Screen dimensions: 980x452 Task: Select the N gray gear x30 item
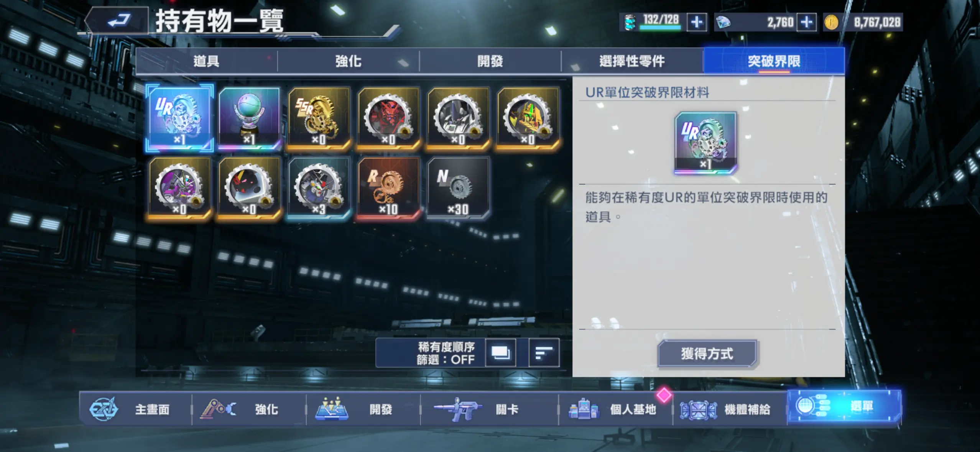(x=458, y=188)
